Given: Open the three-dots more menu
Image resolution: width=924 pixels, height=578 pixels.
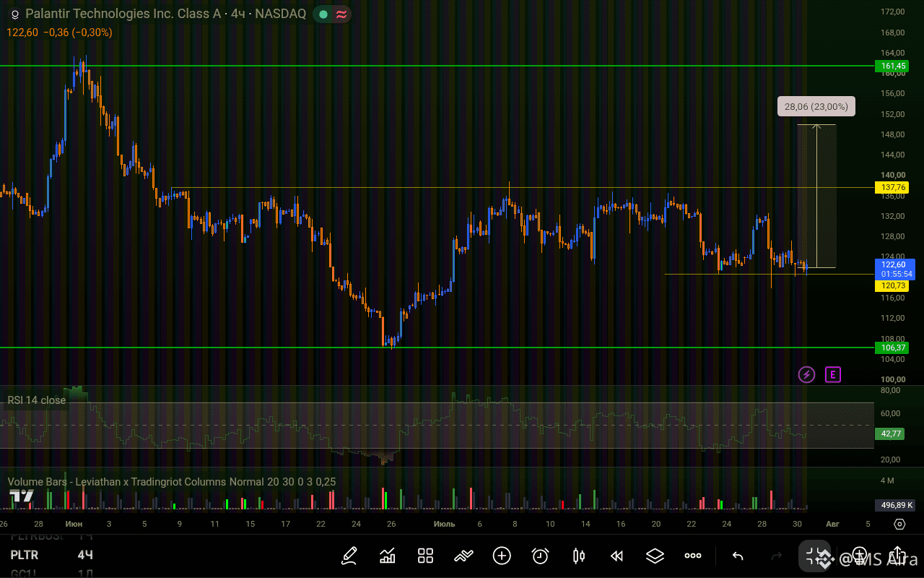Looking at the screenshot, I should click(693, 556).
